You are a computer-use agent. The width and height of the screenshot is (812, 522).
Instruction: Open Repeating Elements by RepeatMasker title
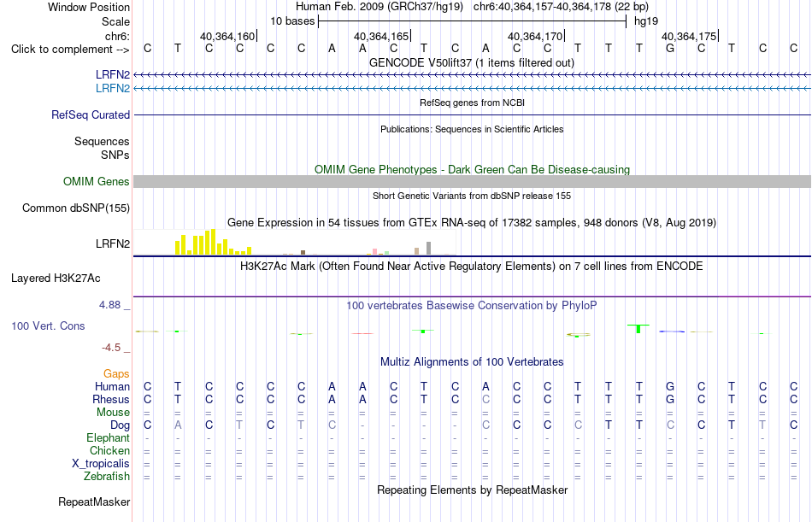click(472, 490)
